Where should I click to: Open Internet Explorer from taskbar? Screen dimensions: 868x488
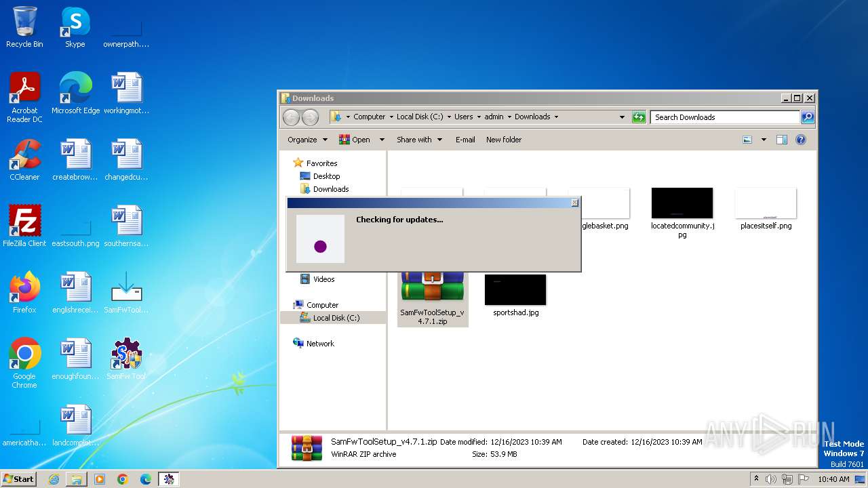[54, 479]
